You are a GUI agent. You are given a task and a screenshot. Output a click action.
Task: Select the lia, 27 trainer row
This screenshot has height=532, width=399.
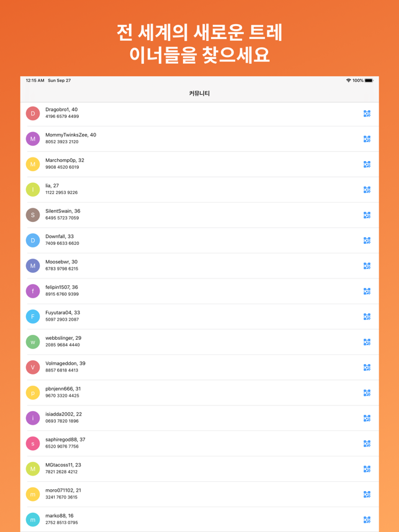(x=200, y=190)
